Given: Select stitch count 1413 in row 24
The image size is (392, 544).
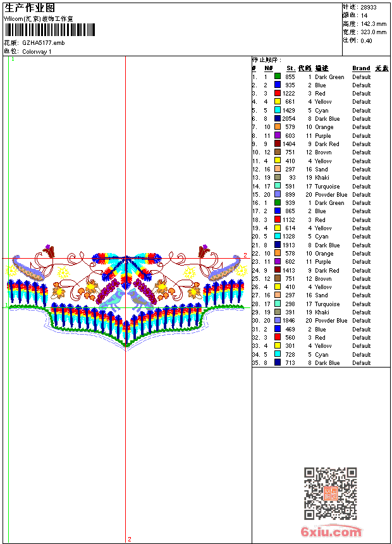Looking at the screenshot, I should [288, 270].
